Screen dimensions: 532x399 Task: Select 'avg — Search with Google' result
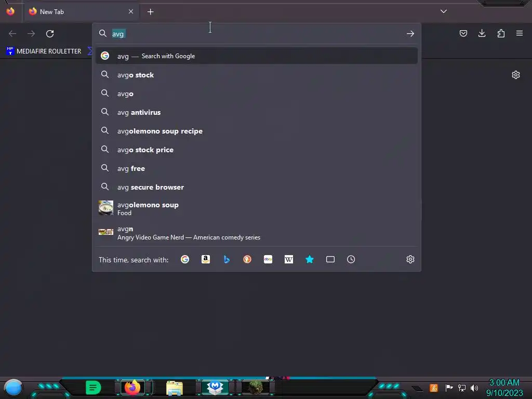coord(257,56)
